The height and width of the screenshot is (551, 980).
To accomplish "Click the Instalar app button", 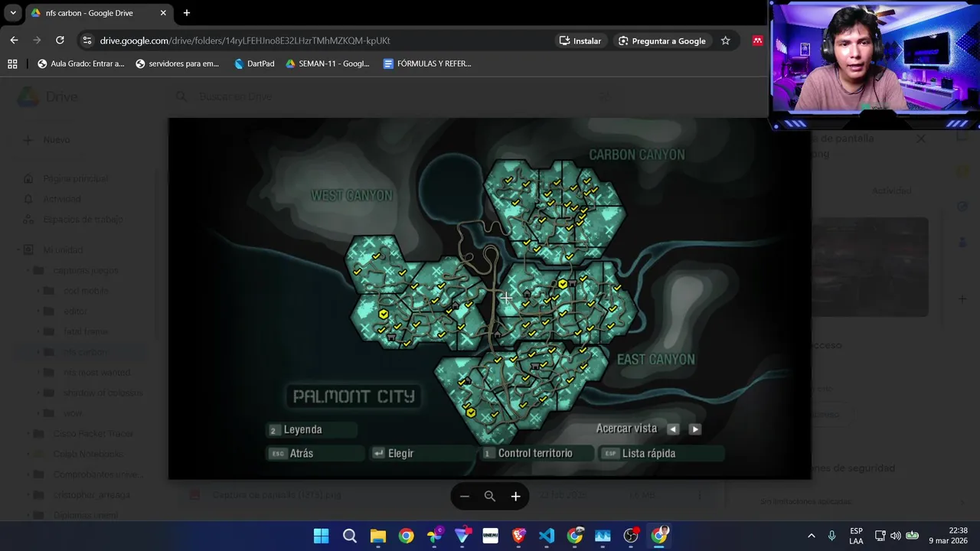I will 580,41.
